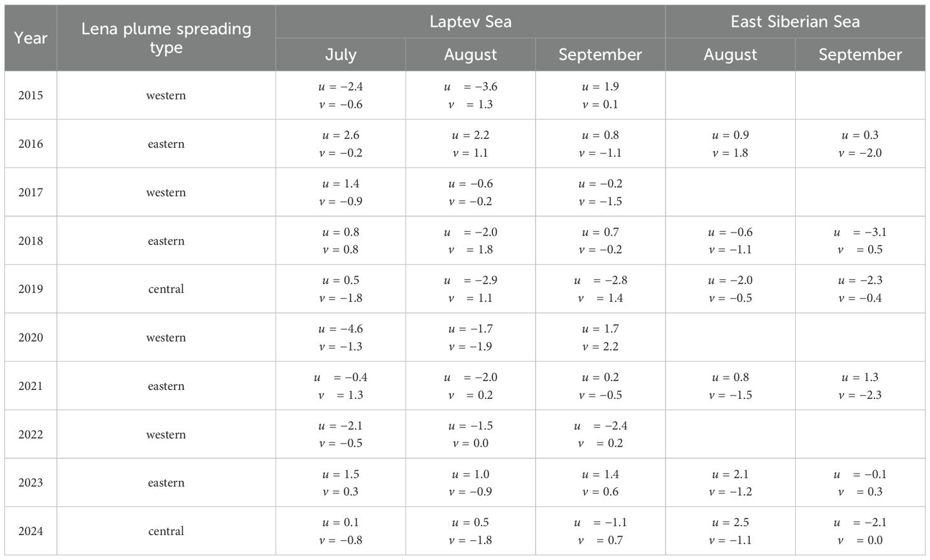The height and width of the screenshot is (560, 930).
Task: Click Laptev Sea August 2015 cell (u = −3.6)
Action: tap(470, 96)
